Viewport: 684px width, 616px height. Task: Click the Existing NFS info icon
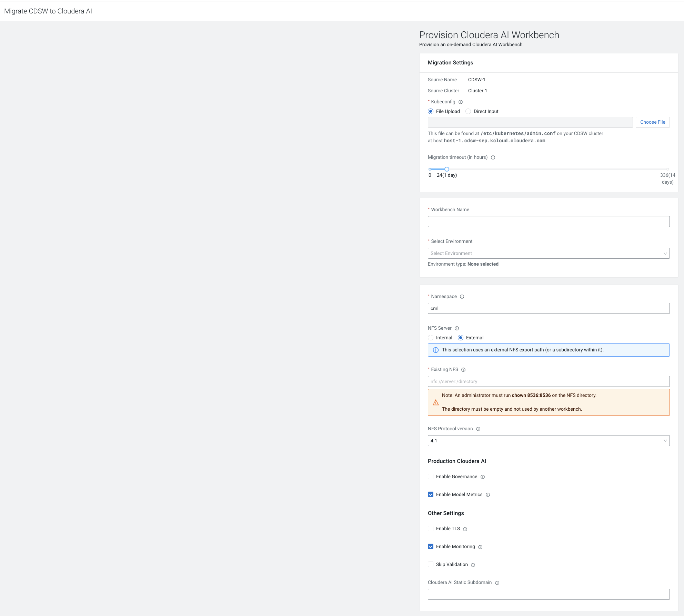463,370
